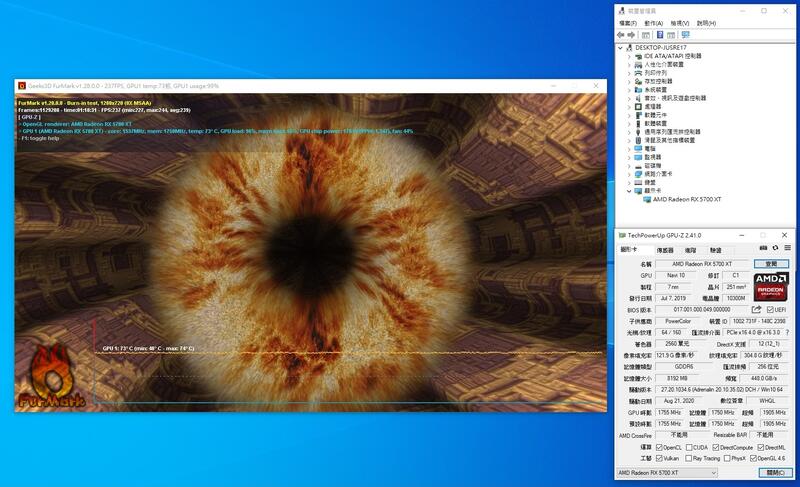Switch to the 進階 (Advanced) tab in GPU-Z
The image size is (800, 487).
pyautogui.click(x=690, y=250)
